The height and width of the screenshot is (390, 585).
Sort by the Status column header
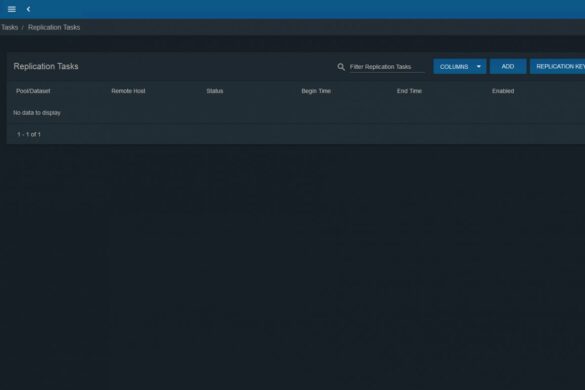coord(215,91)
